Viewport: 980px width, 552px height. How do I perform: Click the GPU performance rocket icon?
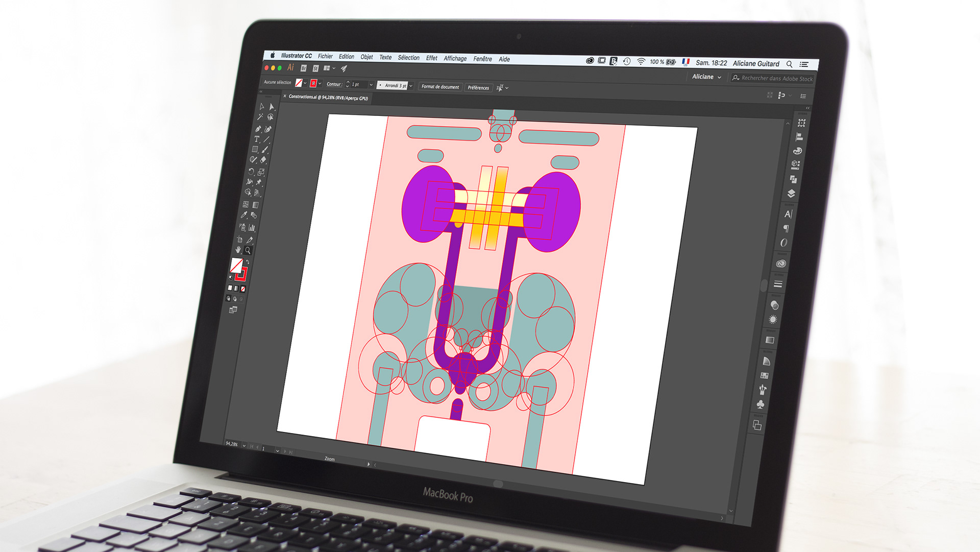(x=344, y=68)
